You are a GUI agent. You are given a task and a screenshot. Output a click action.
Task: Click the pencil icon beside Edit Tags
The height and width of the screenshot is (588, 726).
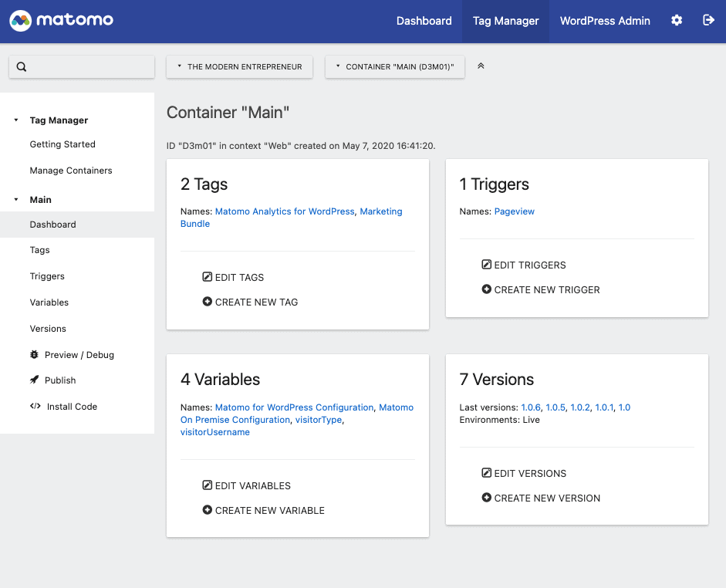tap(207, 277)
